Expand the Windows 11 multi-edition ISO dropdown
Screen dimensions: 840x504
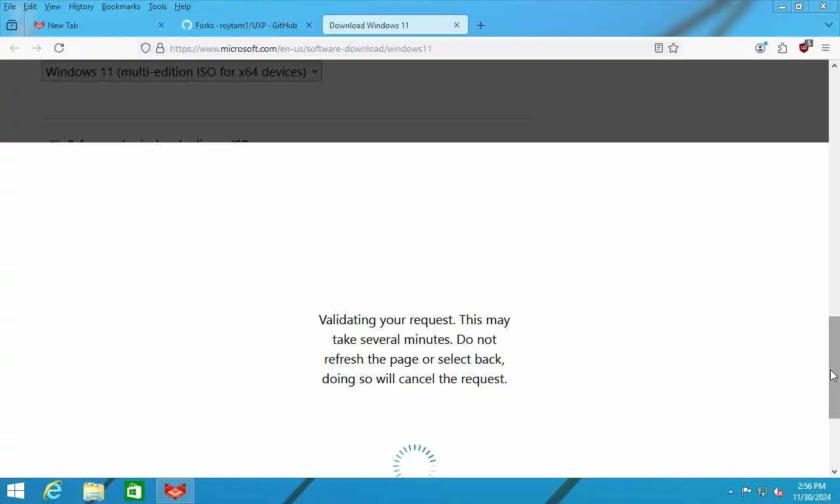(181, 72)
